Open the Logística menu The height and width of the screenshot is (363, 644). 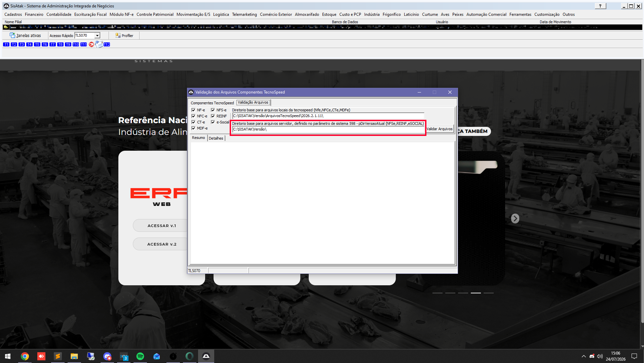click(x=221, y=14)
